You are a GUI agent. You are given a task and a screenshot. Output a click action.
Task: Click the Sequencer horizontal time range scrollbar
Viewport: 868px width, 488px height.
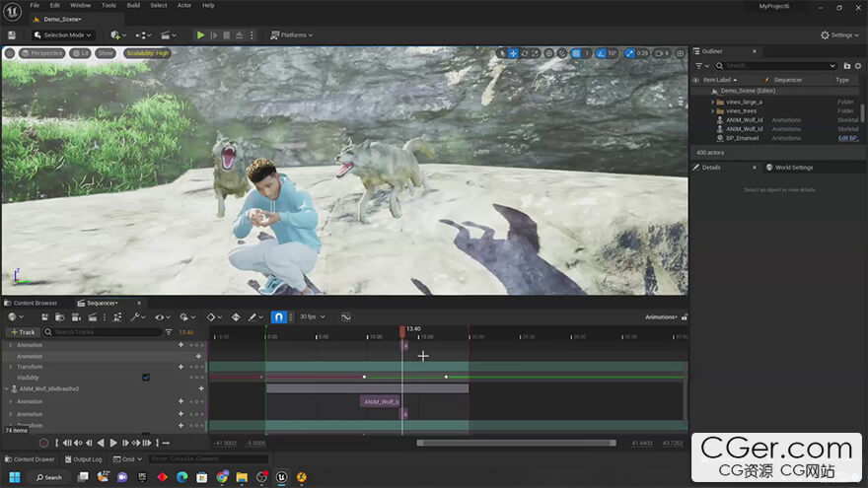(x=516, y=443)
